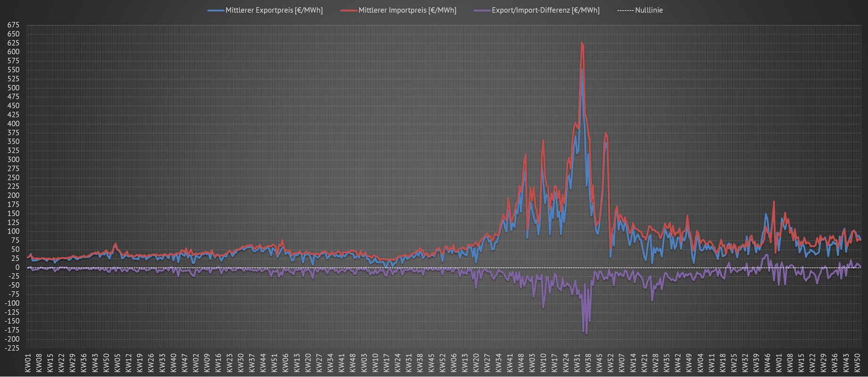868x377 pixels.
Task: Click the -225 label on y-axis
Action: 12,348
